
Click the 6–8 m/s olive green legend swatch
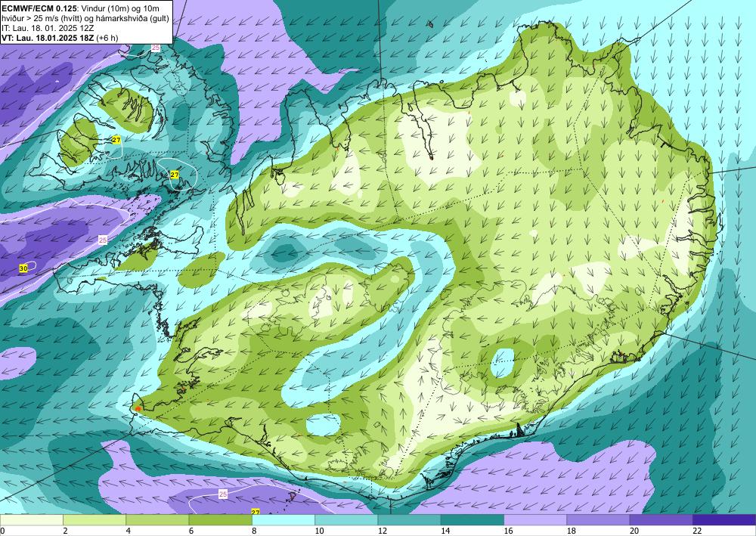point(220,519)
